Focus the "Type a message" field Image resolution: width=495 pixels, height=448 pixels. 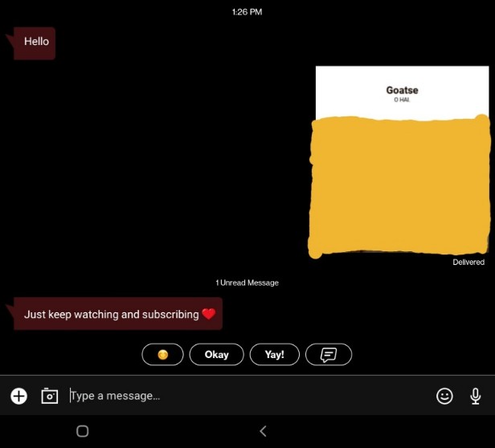point(241,396)
